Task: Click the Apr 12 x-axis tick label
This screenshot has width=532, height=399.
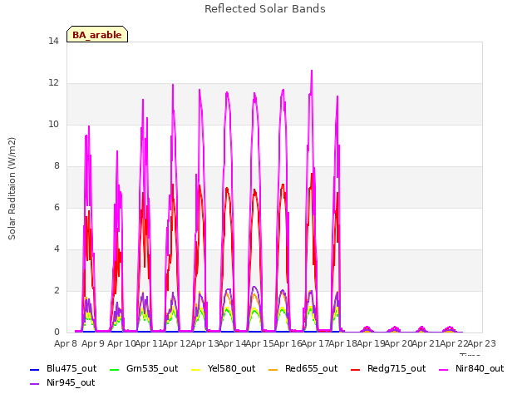Action: tap(176, 343)
